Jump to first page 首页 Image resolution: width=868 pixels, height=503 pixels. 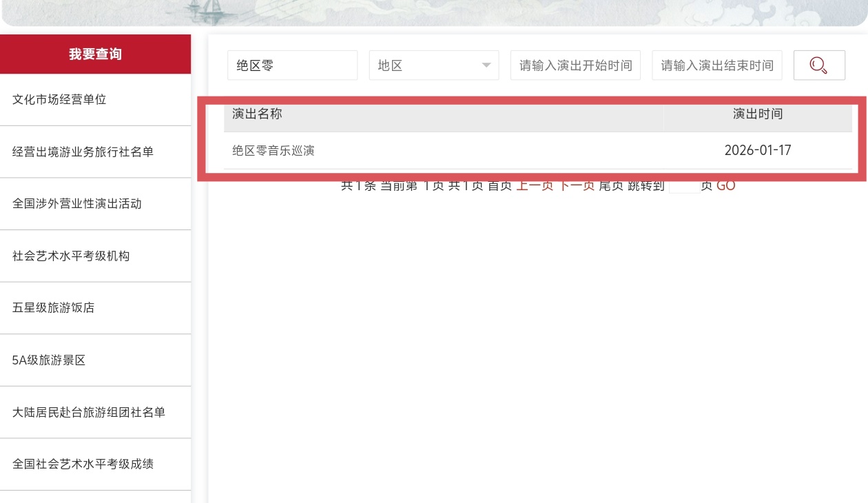tap(499, 185)
